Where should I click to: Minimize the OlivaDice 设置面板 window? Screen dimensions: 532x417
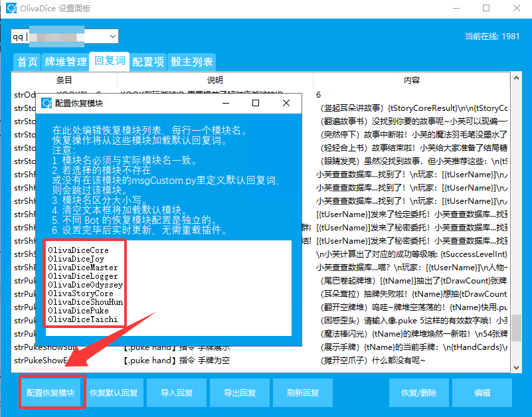tap(454, 9)
